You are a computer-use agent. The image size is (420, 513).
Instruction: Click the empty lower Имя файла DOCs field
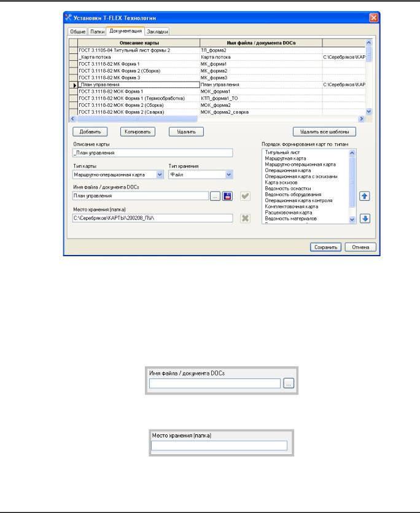tap(215, 383)
